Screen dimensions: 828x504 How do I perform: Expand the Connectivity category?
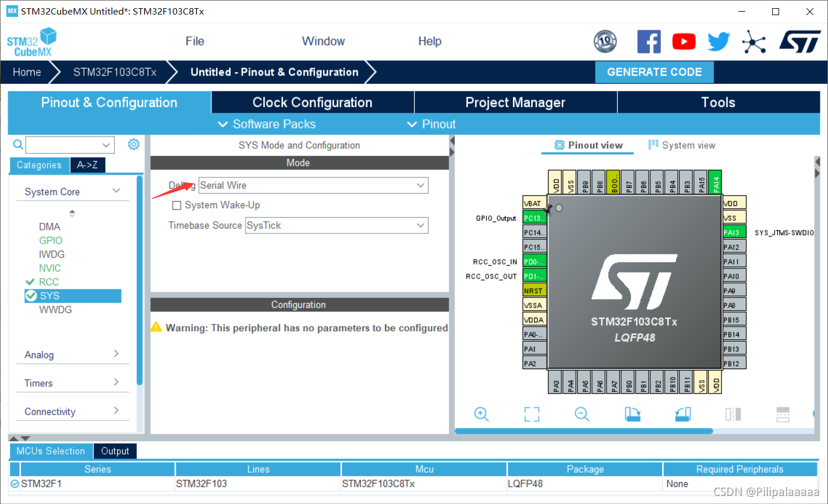tap(116, 410)
